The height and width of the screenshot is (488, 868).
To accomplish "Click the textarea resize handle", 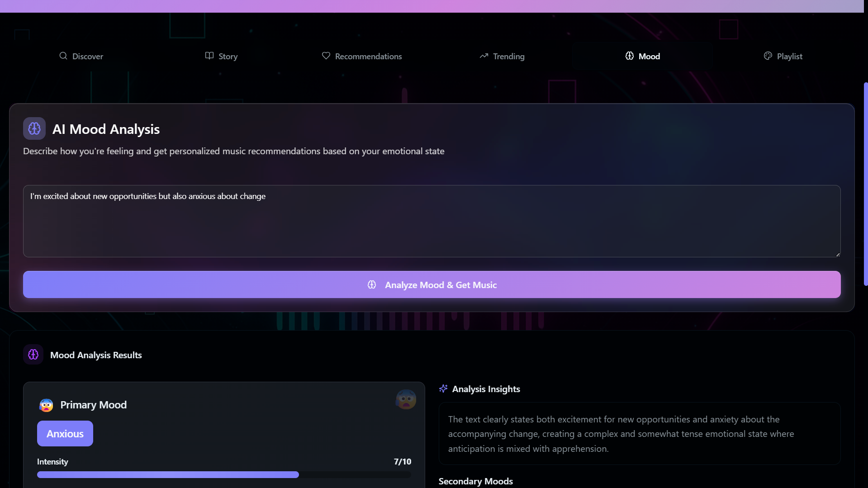I will pos(838,254).
